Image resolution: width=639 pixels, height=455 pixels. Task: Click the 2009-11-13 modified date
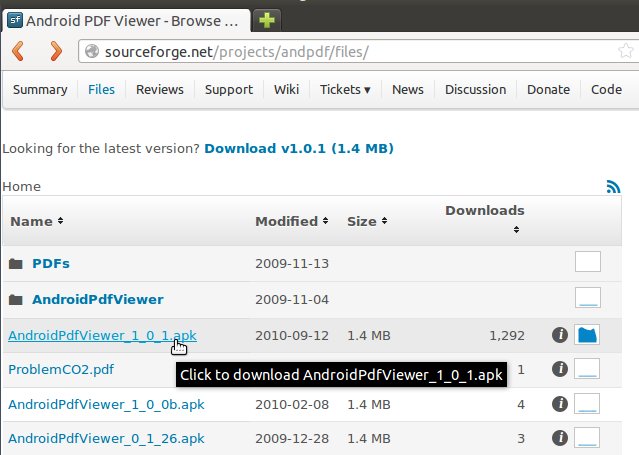click(x=292, y=264)
